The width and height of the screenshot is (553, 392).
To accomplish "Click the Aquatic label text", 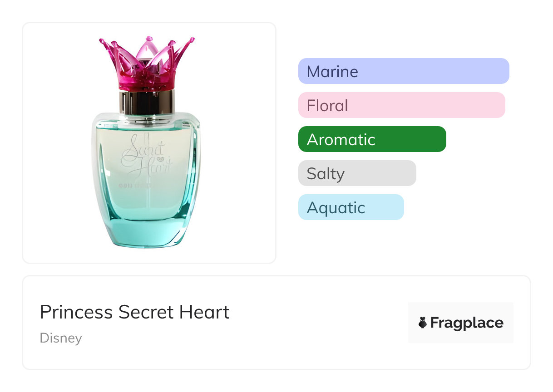I will [x=336, y=208].
